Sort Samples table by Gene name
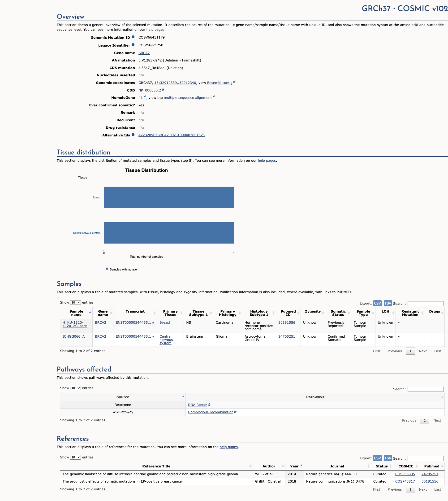 tap(103, 313)
